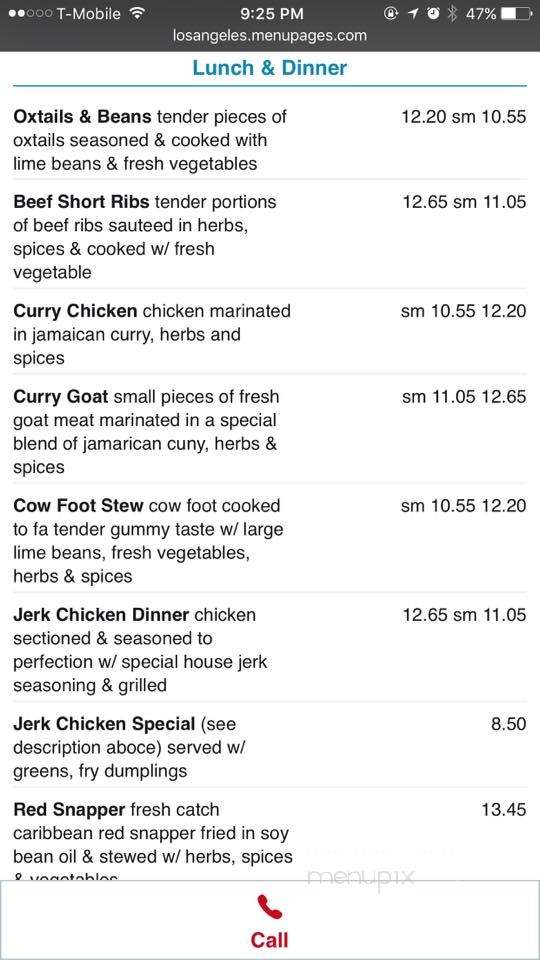Tap the Jerk Chicken Dinner item
The width and height of the screenshot is (540, 960).
pyautogui.click(x=269, y=650)
